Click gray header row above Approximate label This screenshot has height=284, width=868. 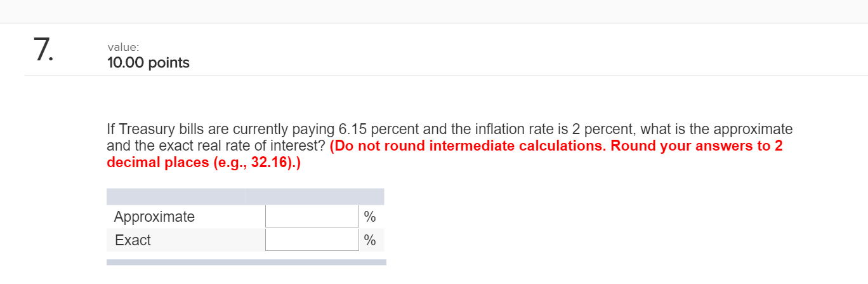[176, 196]
